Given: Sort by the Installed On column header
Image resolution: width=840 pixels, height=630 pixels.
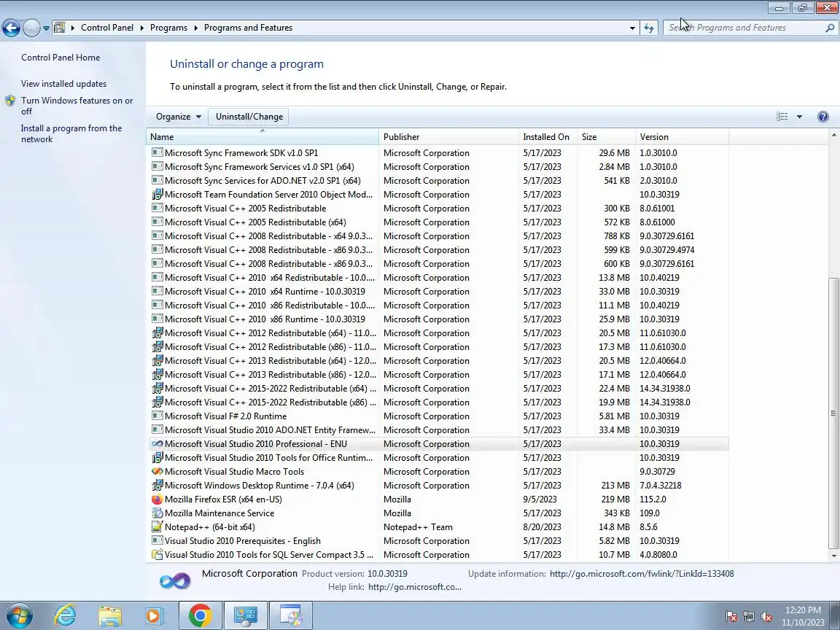Looking at the screenshot, I should coord(548,136).
